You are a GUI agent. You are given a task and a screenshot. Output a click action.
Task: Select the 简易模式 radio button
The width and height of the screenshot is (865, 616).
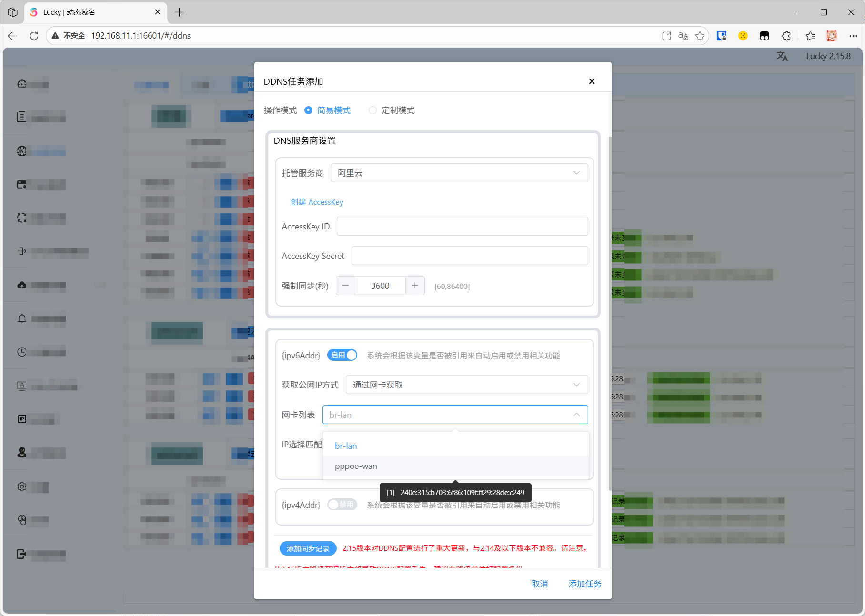[309, 110]
